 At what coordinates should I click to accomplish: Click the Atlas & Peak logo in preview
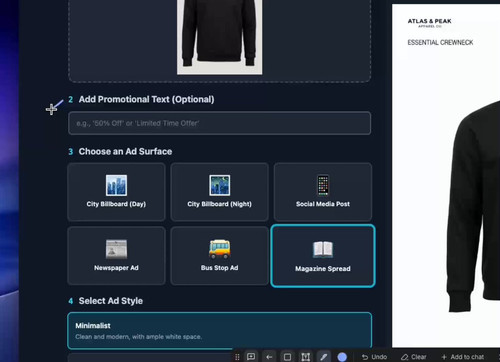coord(429,22)
